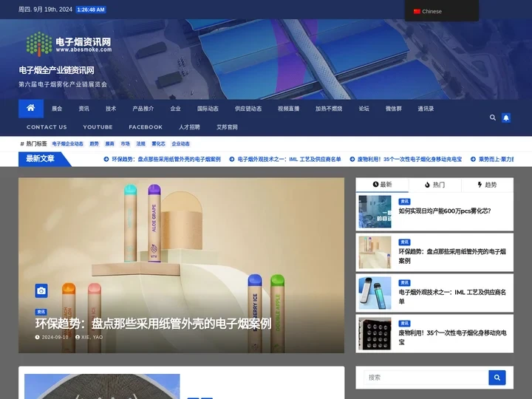Click the 市场 hot tag
532x399 pixels.
click(x=125, y=143)
